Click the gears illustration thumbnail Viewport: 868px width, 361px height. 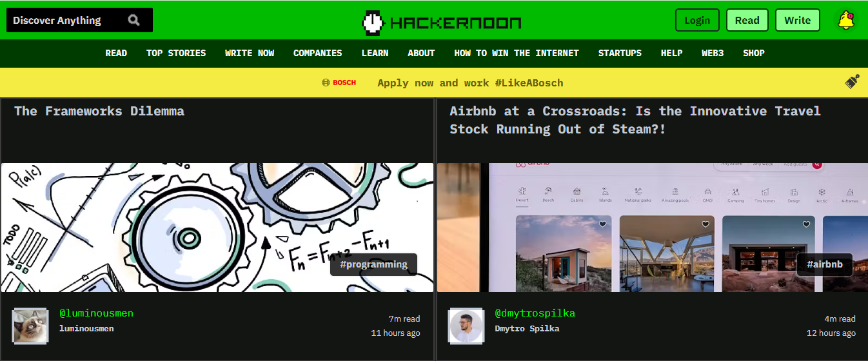coord(217,228)
